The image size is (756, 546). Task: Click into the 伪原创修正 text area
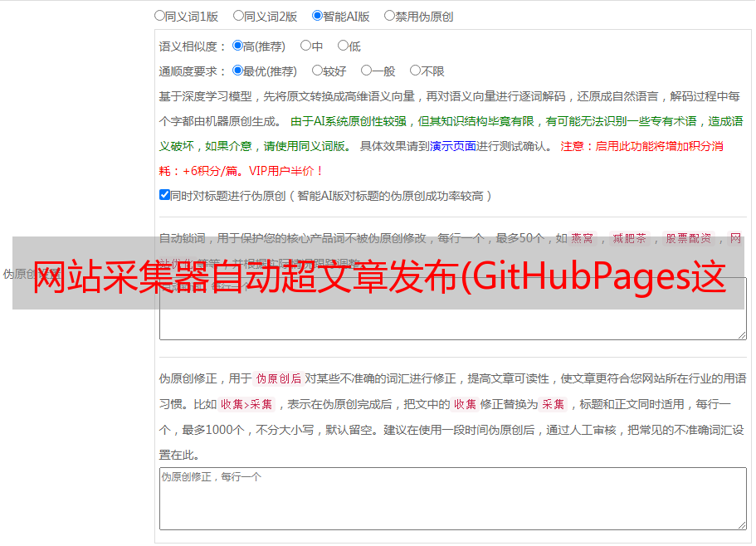pyautogui.click(x=452, y=498)
